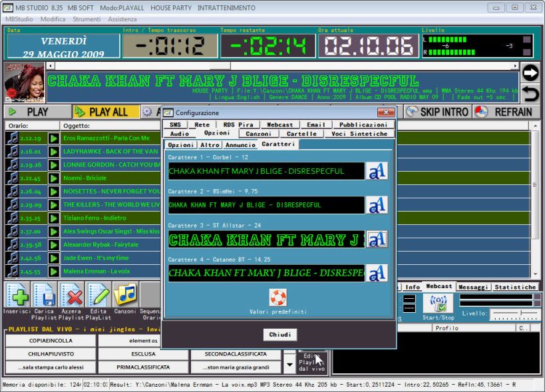Click the PLAY button
Image resolution: width=545 pixels, height=392 pixels.
[38, 112]
